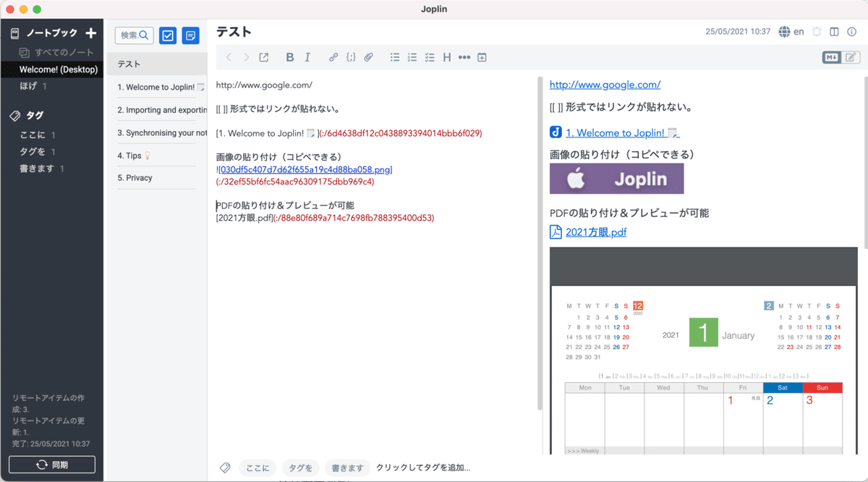Click the タグを tag chip below the editor

pos(300,468)
